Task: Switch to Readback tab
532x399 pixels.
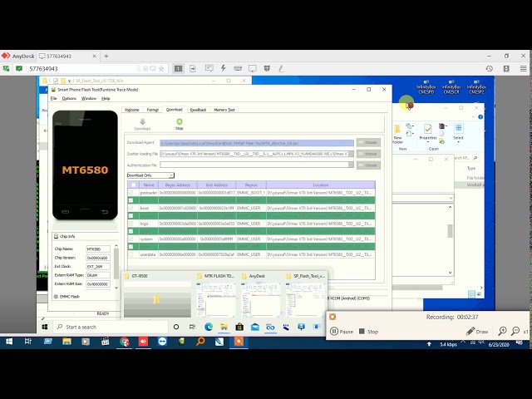Action: click(198, 110)
